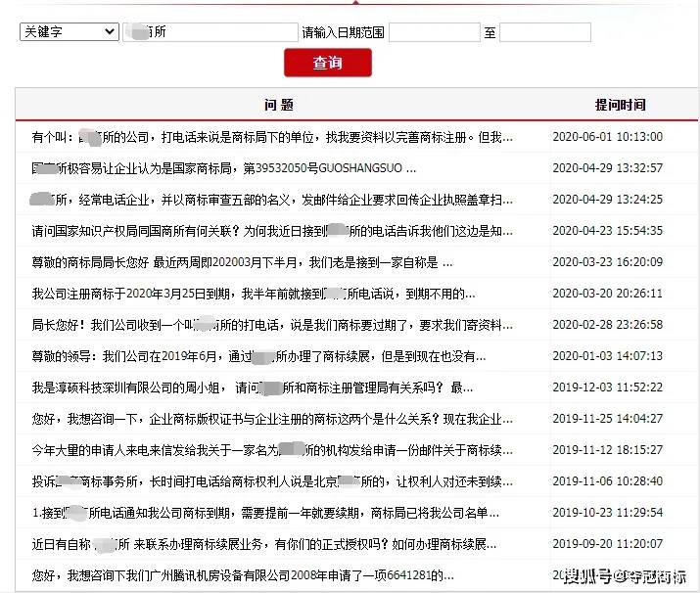Click timestamp 2020-04-29 13:32:57
This screenshot has height=593, width=700.
coord(608,167)
